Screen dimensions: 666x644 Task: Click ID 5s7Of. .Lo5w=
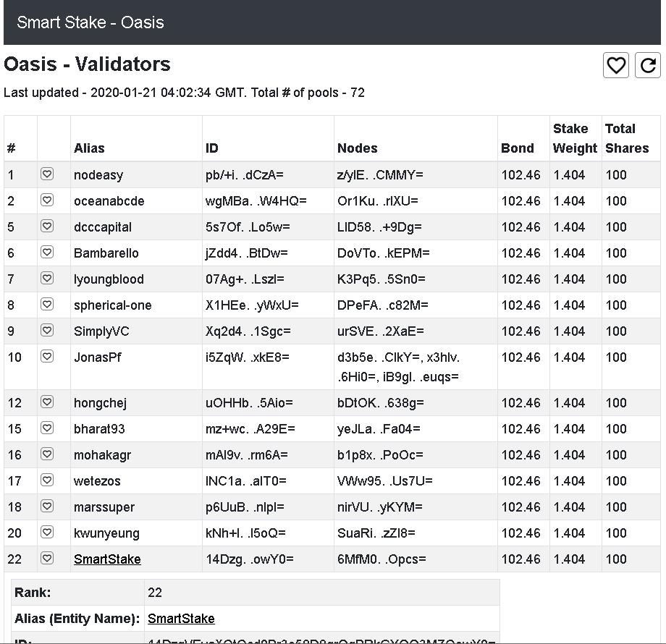tap(248, 227)
